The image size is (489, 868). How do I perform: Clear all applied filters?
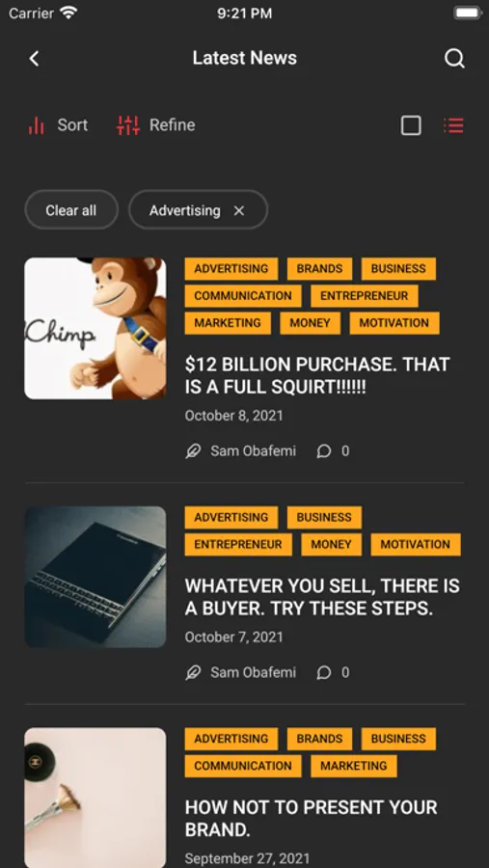point(70,210)
